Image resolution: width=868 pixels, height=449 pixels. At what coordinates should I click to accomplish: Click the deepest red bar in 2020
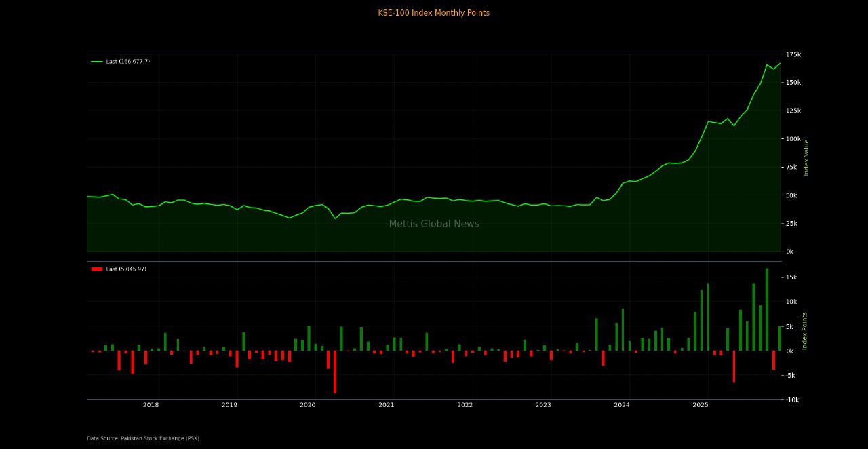pyautogui.click(x=334, y=372)
